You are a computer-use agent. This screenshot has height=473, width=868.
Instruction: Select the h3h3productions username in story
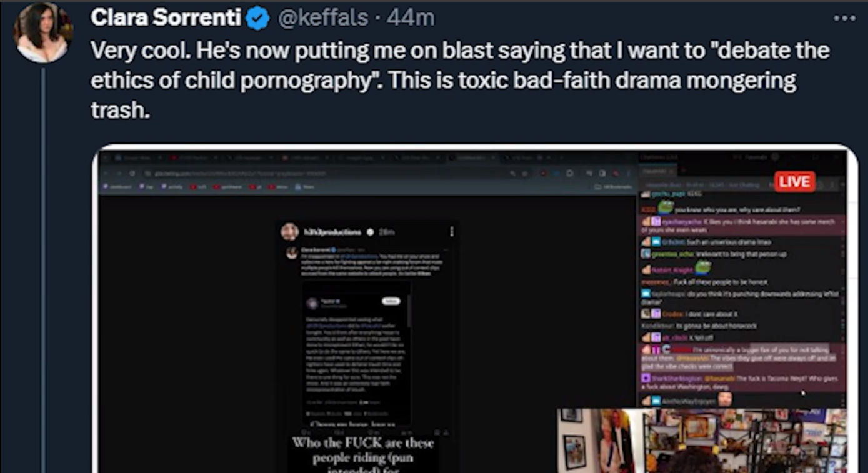pyautogui.click(x=332, y=232)
